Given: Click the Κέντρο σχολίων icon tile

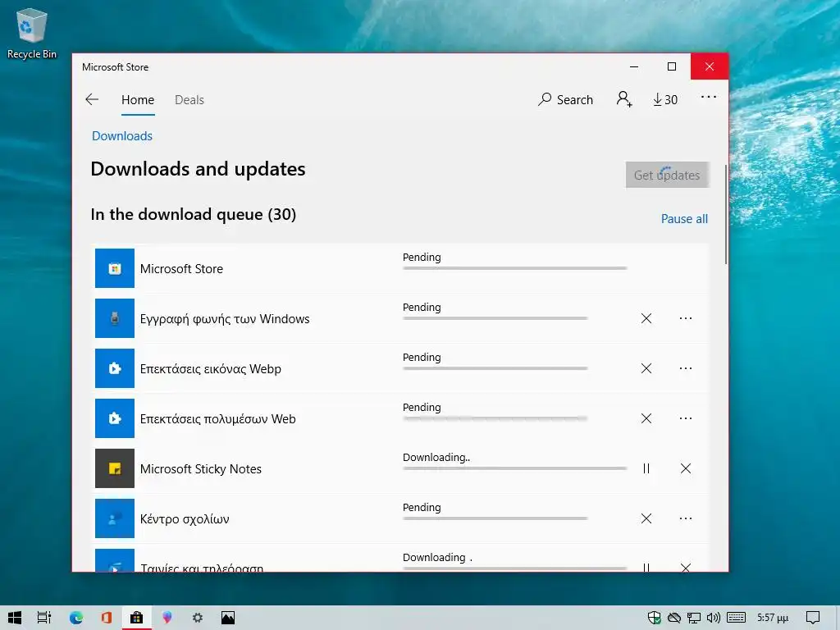Looking at the screenshot, I should pyautogui.click(x=115, y=518).
